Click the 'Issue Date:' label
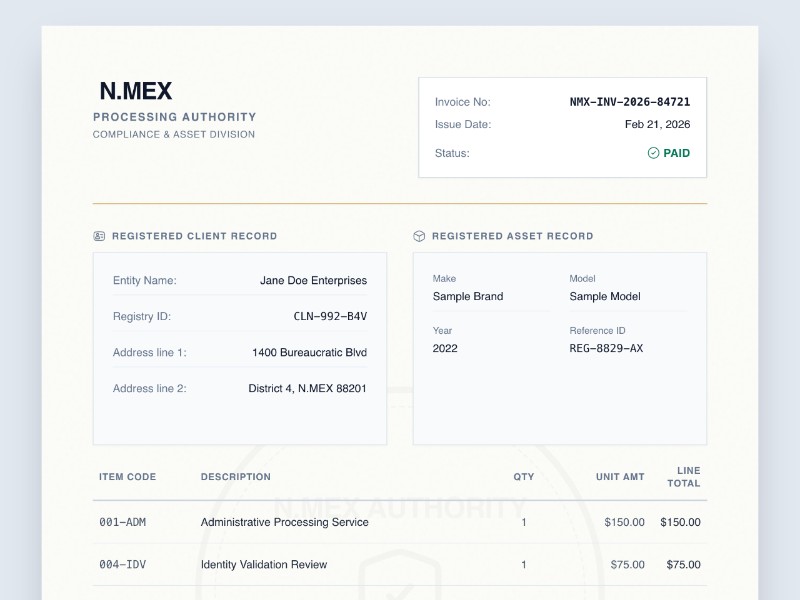The image size is (800, 600). pos(463,124)
